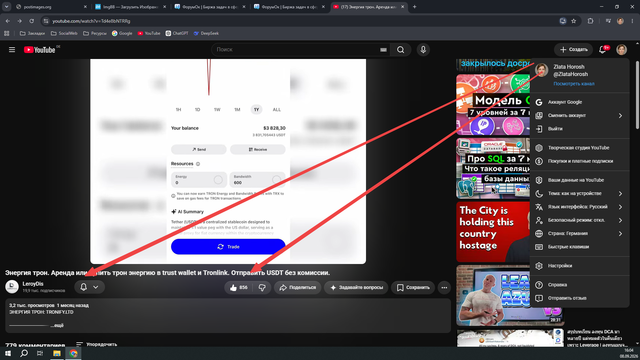Expand Безопасный режим: откл. submenu

point(580,220)
